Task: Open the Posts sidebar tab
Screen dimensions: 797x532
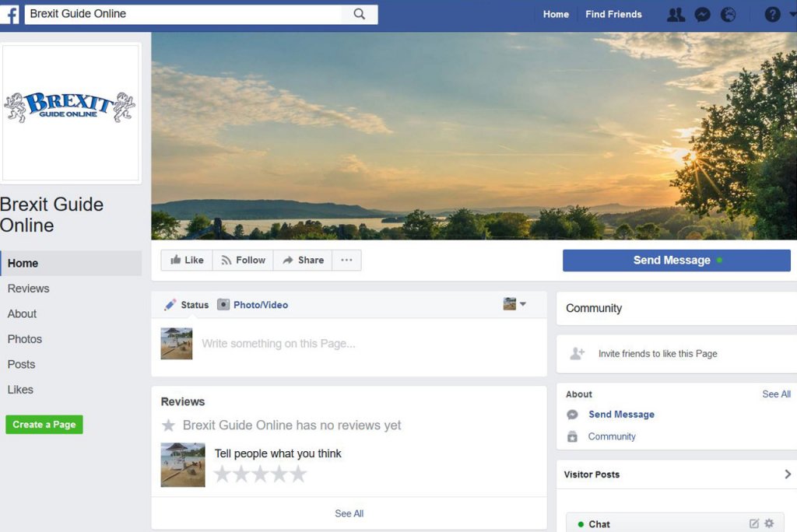Action: 21,364
